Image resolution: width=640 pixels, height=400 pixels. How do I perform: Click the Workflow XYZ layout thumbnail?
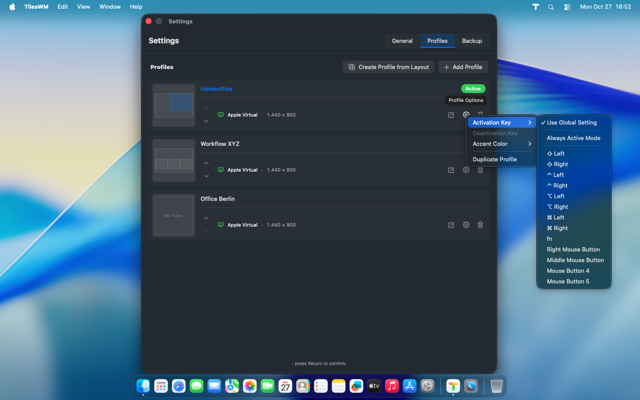click(x=174, y=160)
